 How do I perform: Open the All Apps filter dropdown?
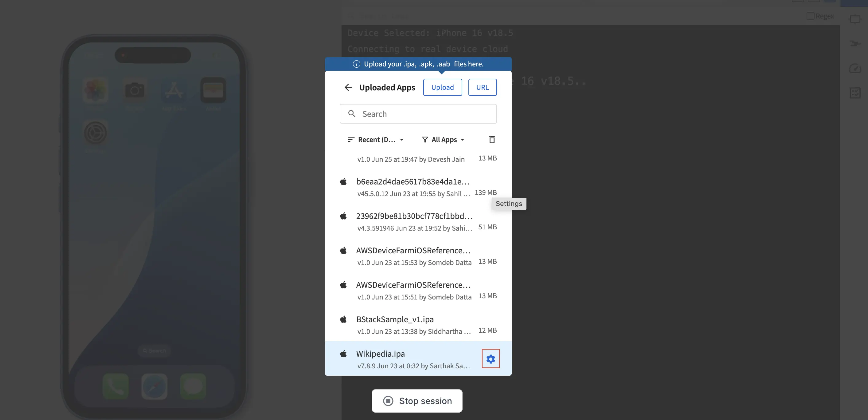pyautogui.click(x=444, y=140)
